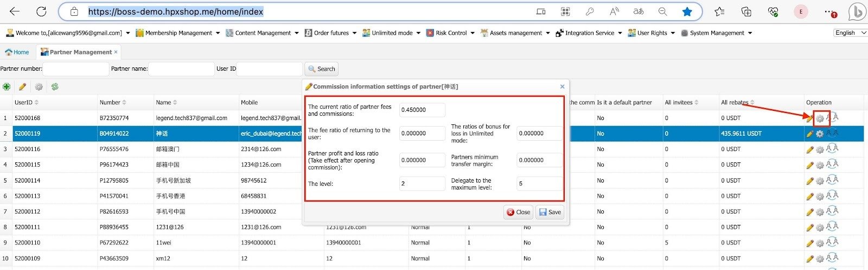Click the Close button in dialog
The width and height of the screenshot is (868, 270).
[518, 212]
